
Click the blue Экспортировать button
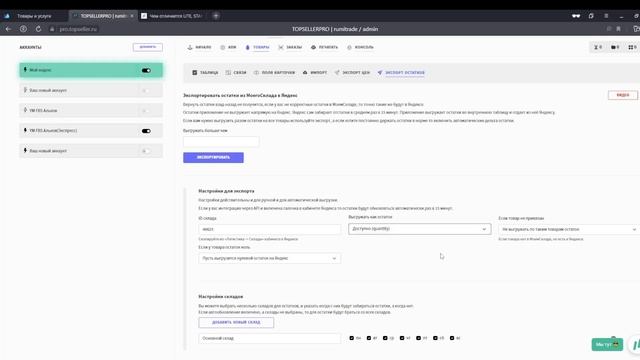(213, 158)
